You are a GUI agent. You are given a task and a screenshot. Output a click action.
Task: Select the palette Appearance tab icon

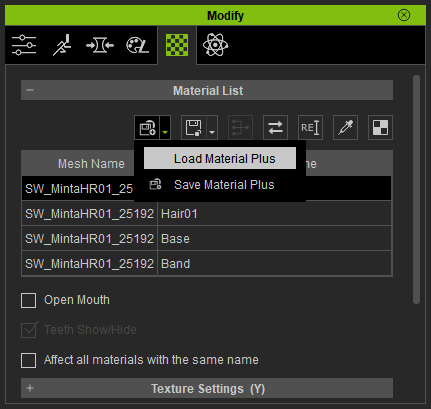coord(138,45)
